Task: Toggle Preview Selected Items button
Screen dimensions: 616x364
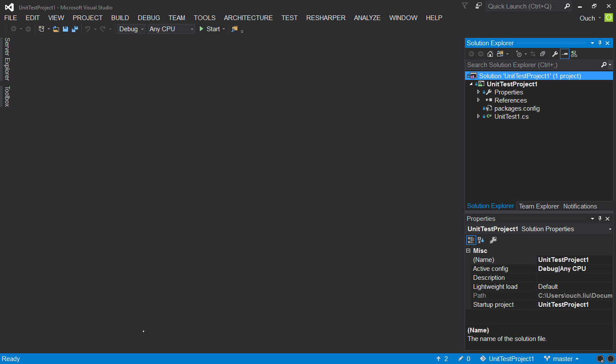Action: 565,54
